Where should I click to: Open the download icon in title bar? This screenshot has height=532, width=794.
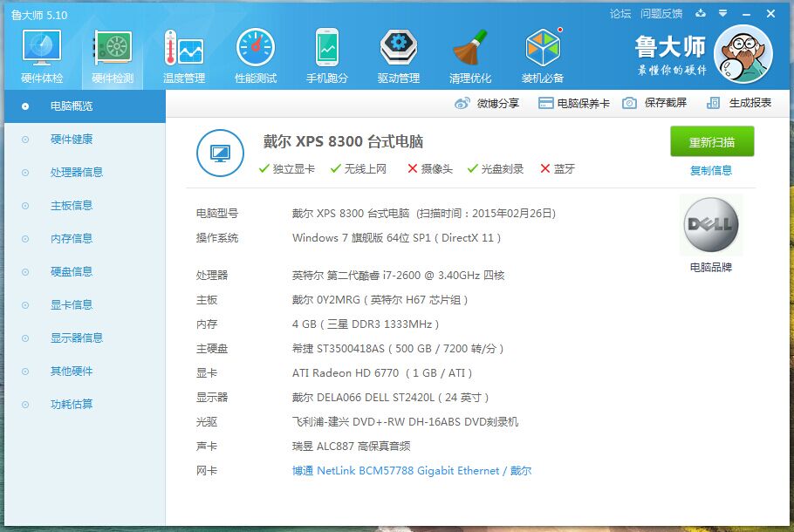point(701,13)
